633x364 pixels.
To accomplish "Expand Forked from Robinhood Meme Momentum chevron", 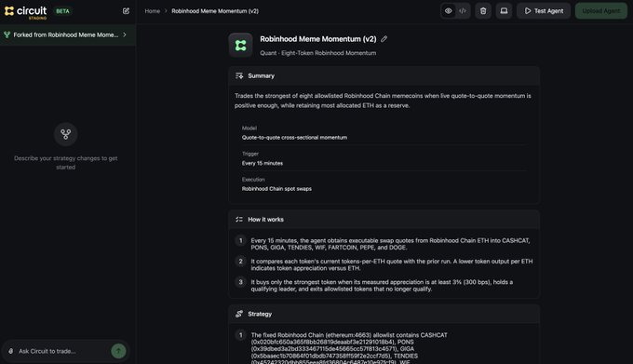I will coord(125,34).
